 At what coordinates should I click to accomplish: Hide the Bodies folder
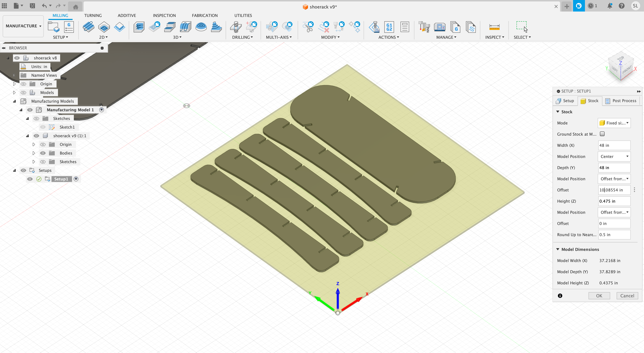[x=43, y=153]
